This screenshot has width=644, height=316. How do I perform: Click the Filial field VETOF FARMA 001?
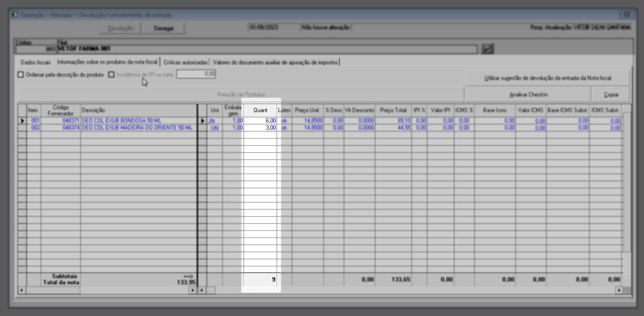(267, 49)
